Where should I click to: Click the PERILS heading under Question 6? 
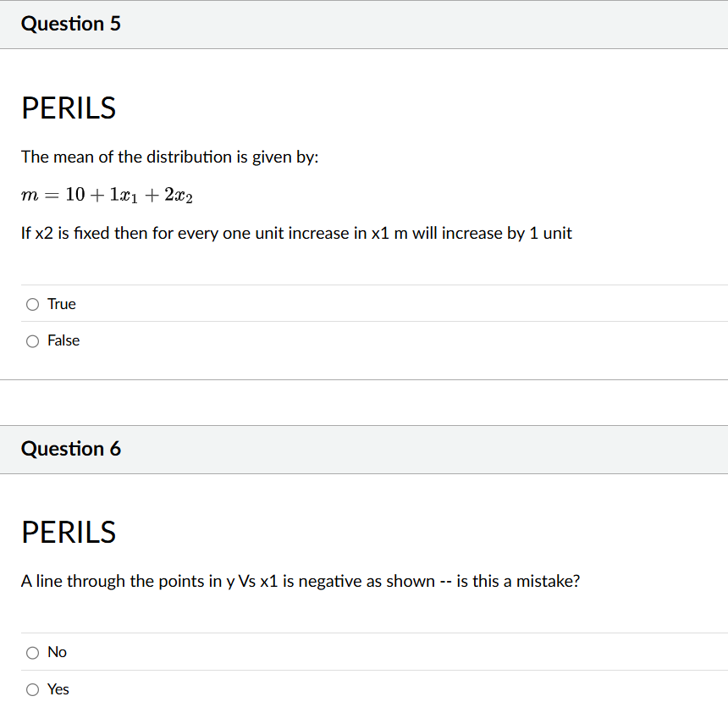point(68,533)
